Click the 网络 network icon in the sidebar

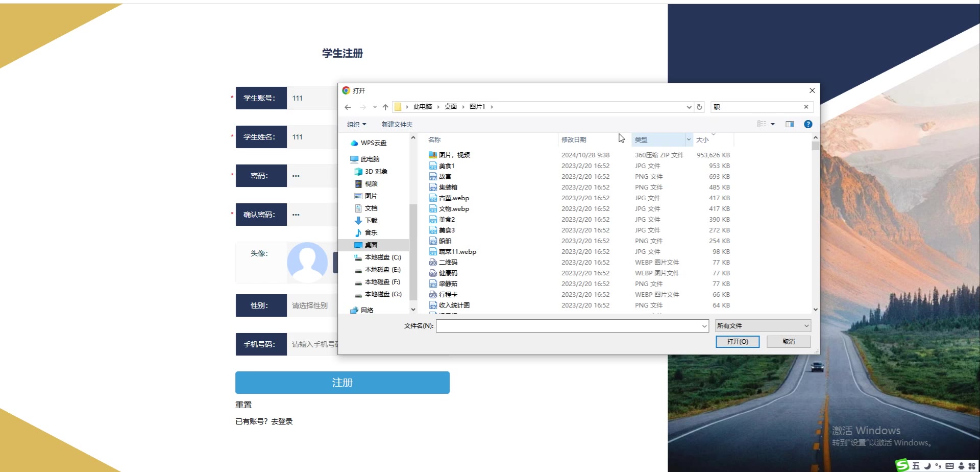pos(354,311)
